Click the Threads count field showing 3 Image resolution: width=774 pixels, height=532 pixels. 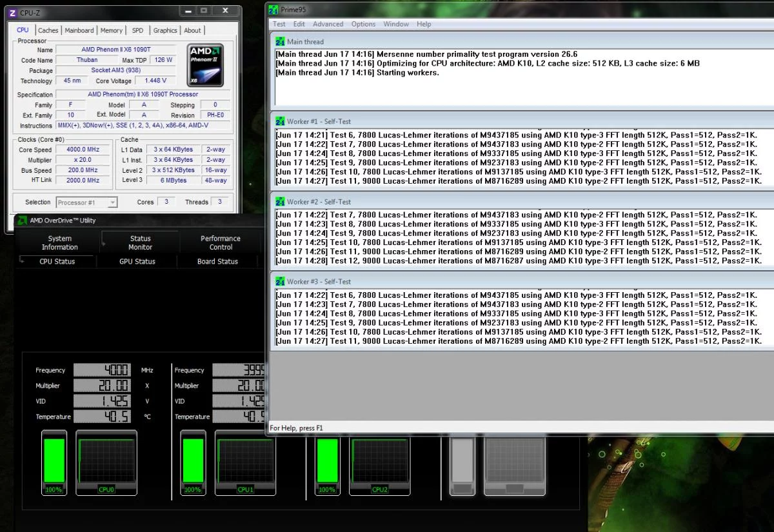coord(219,202)
